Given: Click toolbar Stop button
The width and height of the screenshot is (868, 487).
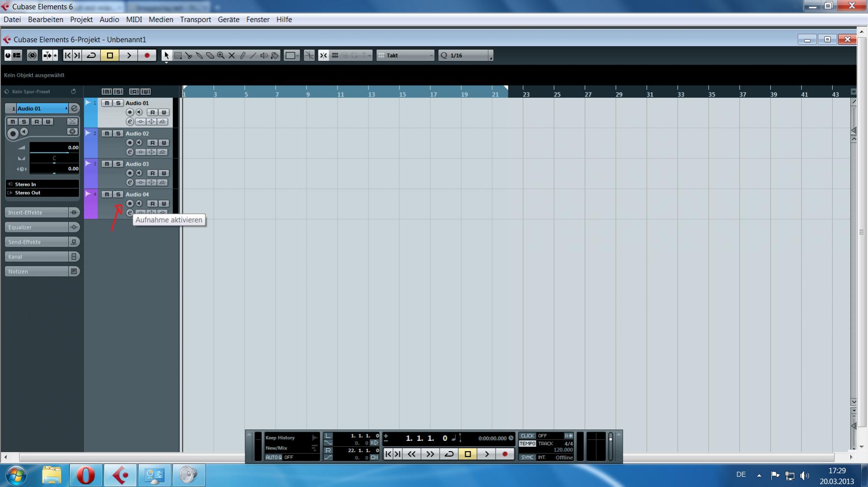Looking at the screenshot, I should (x=110, y=56).
